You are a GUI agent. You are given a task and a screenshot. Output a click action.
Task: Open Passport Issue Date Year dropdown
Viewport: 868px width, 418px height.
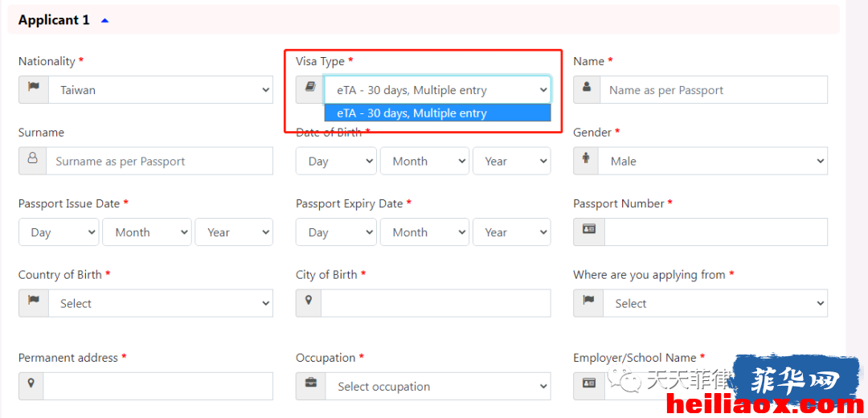point(234,232)
